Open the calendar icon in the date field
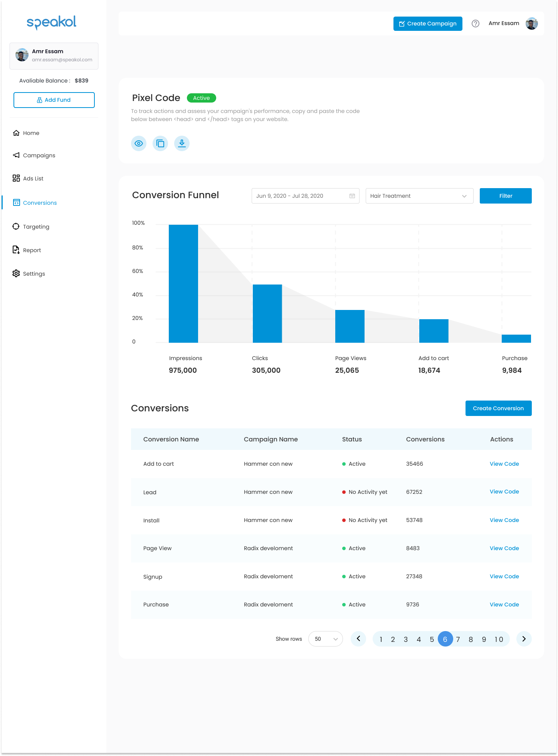Screen dimensions: 558x756 352,196
